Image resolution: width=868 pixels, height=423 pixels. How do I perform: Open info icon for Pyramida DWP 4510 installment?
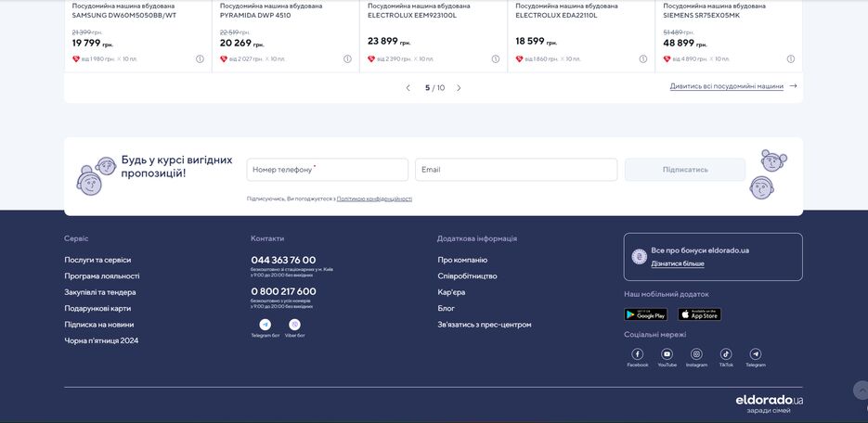coord(347,59)
